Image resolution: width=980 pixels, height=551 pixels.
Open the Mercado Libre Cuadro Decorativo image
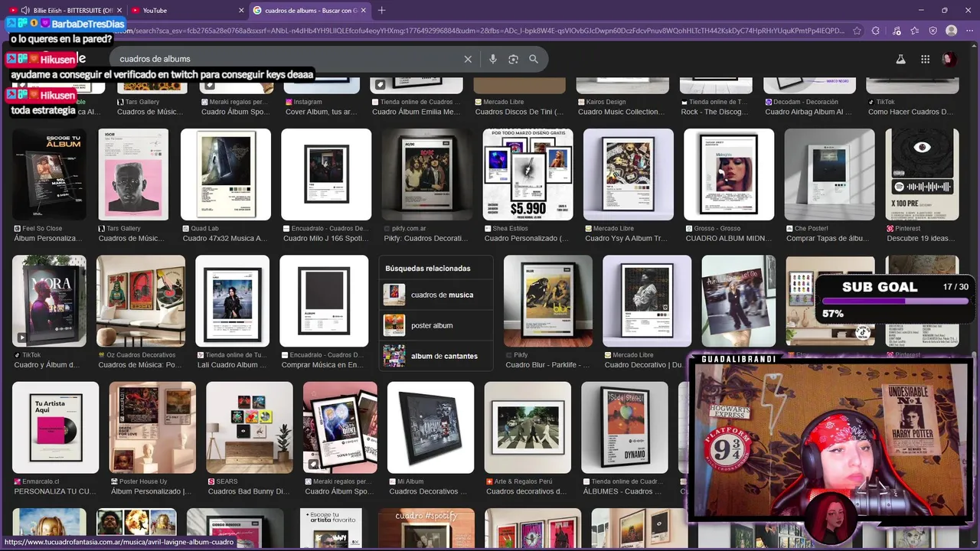(x=647, y=301)
